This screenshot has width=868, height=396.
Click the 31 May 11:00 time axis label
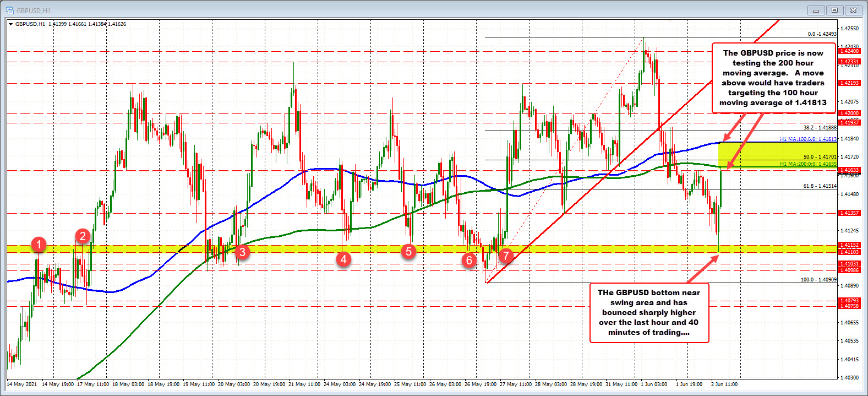pyautogui.click(x=621, y=384)
